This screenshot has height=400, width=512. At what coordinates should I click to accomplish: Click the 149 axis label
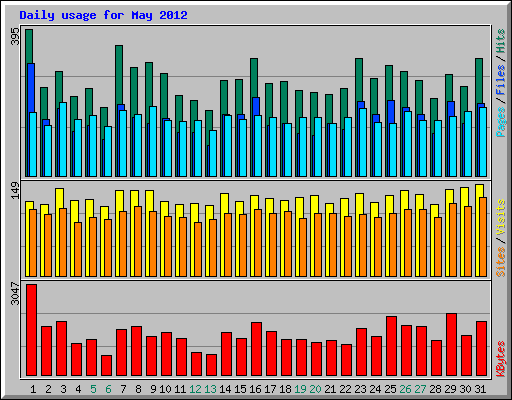(x=15, y=191)
